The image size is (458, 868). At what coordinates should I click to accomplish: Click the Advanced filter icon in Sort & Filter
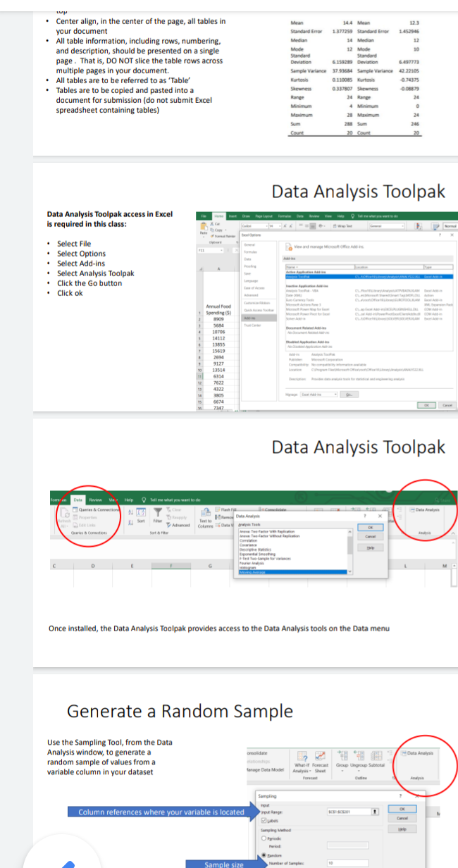point(168,524)
